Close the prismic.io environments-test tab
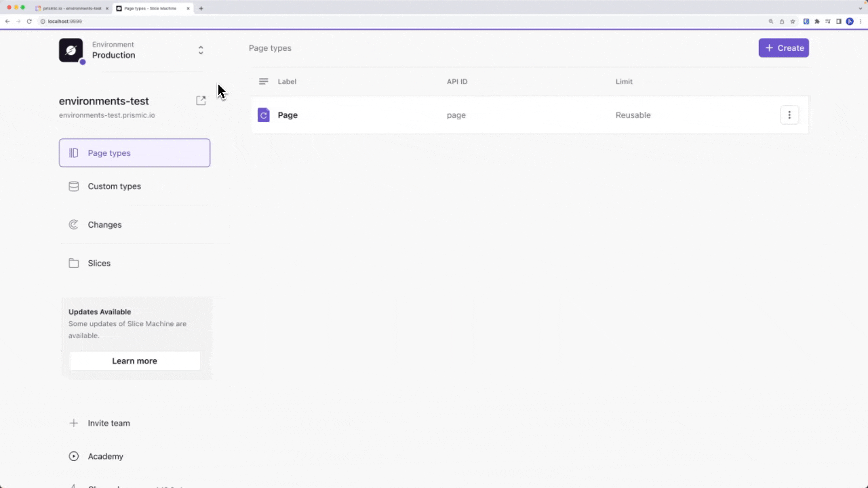 point(107,8)
